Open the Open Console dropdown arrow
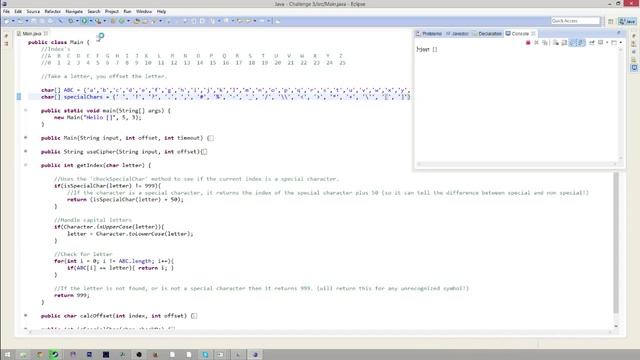Viewport: 640px width, 360px height. pyautogui.click(x=620, y=42)
